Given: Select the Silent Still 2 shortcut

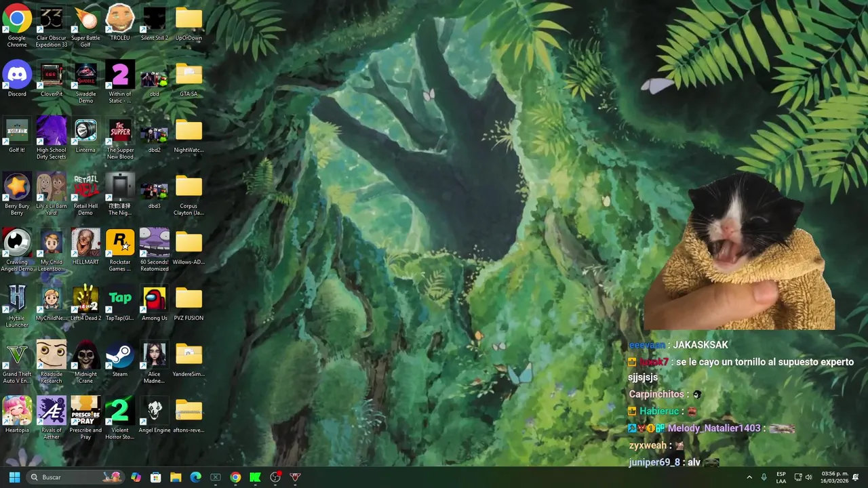Looking at the screenshot, I should (154, 24).
